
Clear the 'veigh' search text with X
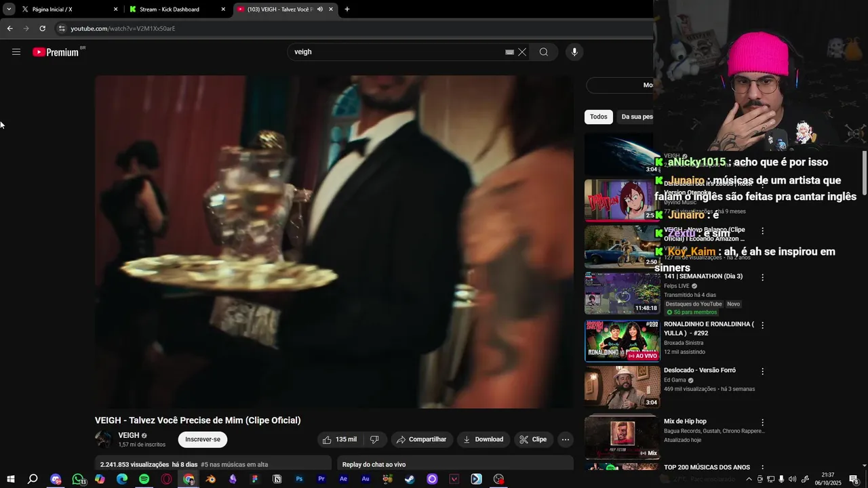click(x=522, y=52)
